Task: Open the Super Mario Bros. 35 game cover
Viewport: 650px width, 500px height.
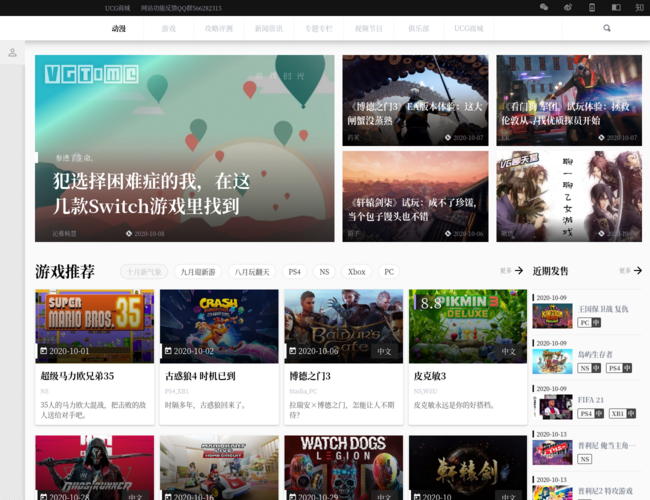Action: tap(95, 326)
